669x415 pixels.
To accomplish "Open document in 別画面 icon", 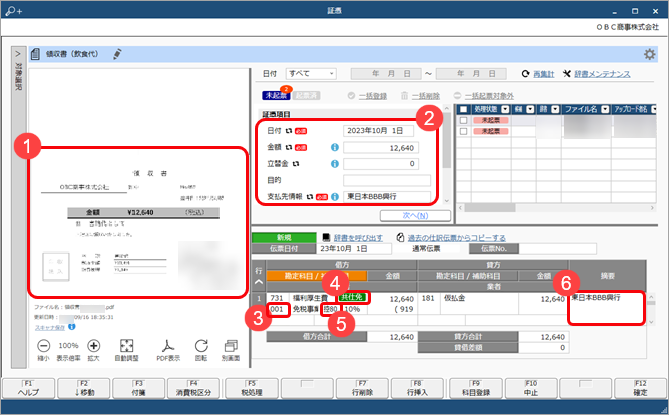I will [231, 345].
